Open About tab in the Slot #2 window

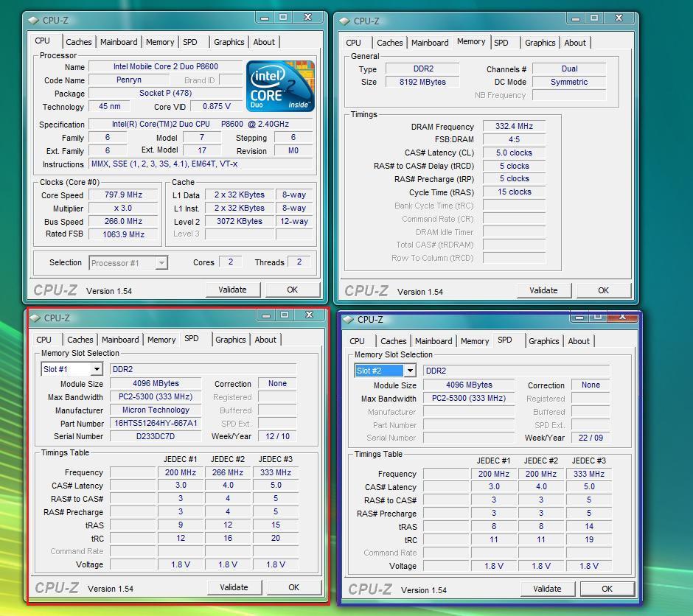pos(578,341)
